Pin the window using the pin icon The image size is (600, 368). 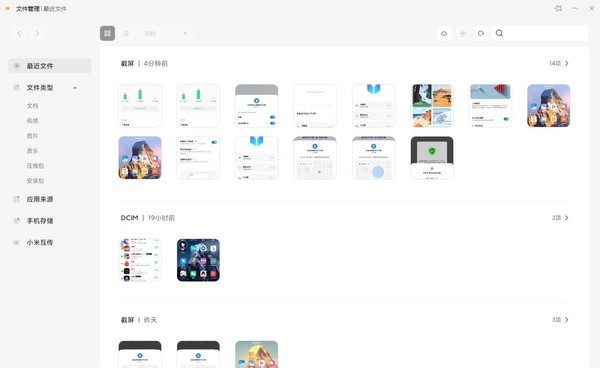[x=558, y=8]
